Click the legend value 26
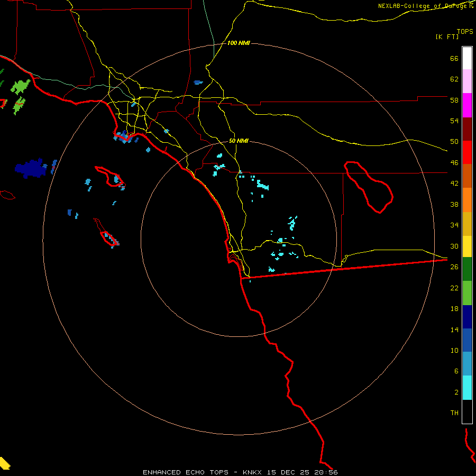This screenshot has width=476, height=476. 454,267
